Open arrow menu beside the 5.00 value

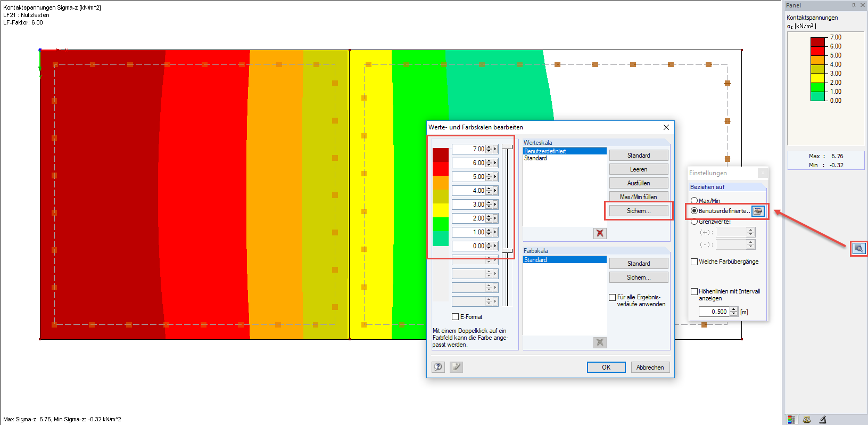tap(495, 177)
